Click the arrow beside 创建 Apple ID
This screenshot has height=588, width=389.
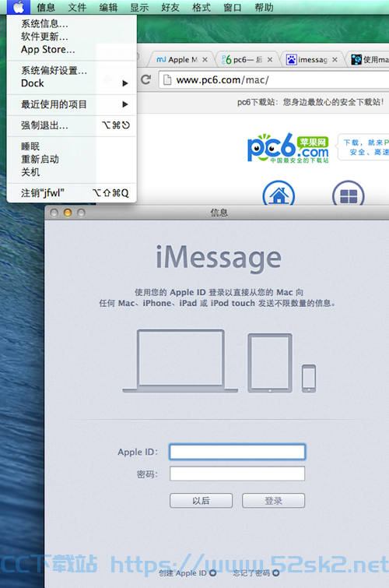coord(213,572)
